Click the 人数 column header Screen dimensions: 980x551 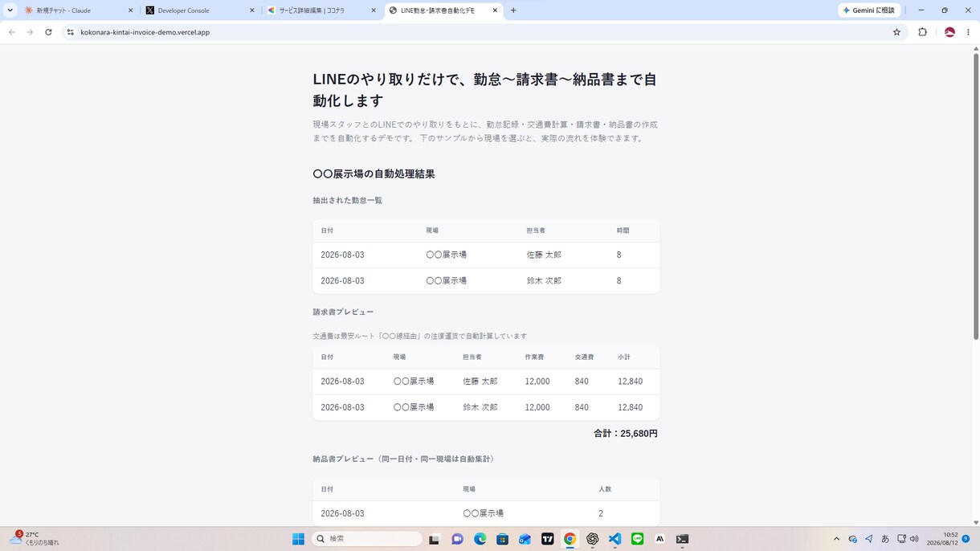pyautogui.click(x=605, y=489)
